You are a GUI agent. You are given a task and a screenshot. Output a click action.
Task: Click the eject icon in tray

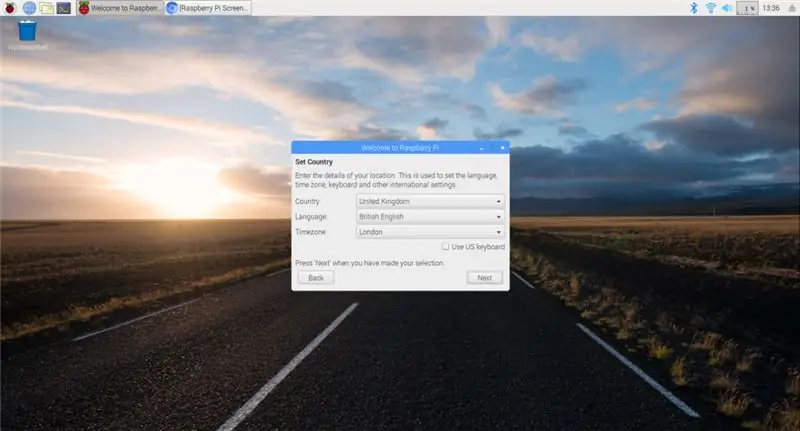[x=792, y=8]
